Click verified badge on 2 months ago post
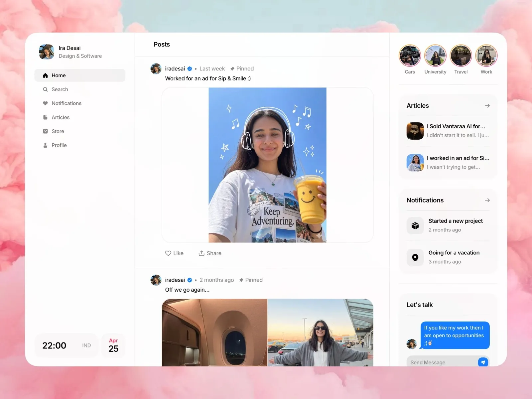This screenshot has height=399, width=532. (x=190, y=280)
